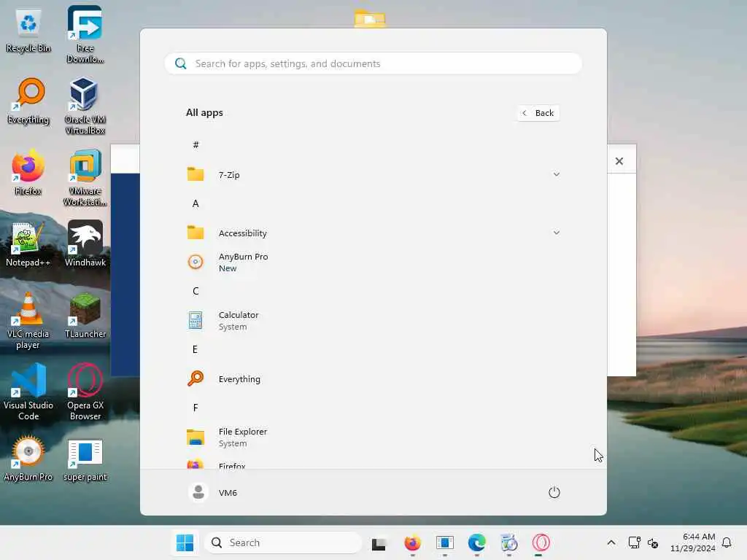Open muted volume tray icon
Screen dimensions: 747x560
653,542
